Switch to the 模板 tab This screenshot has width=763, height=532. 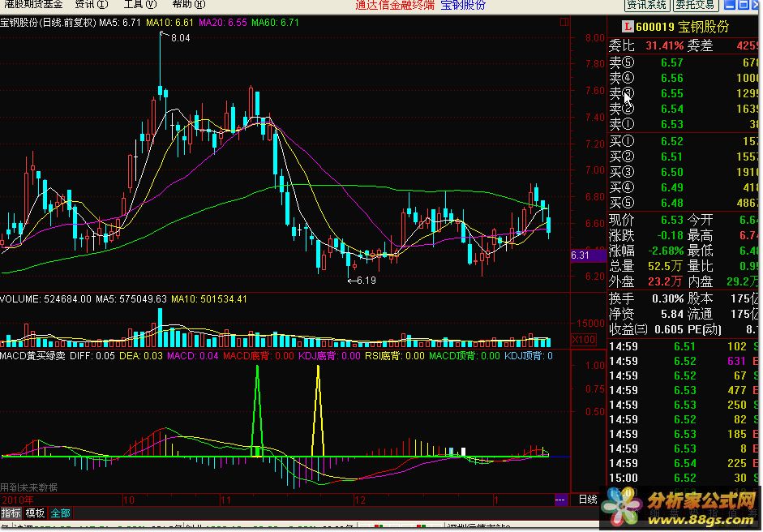[35, 513]
